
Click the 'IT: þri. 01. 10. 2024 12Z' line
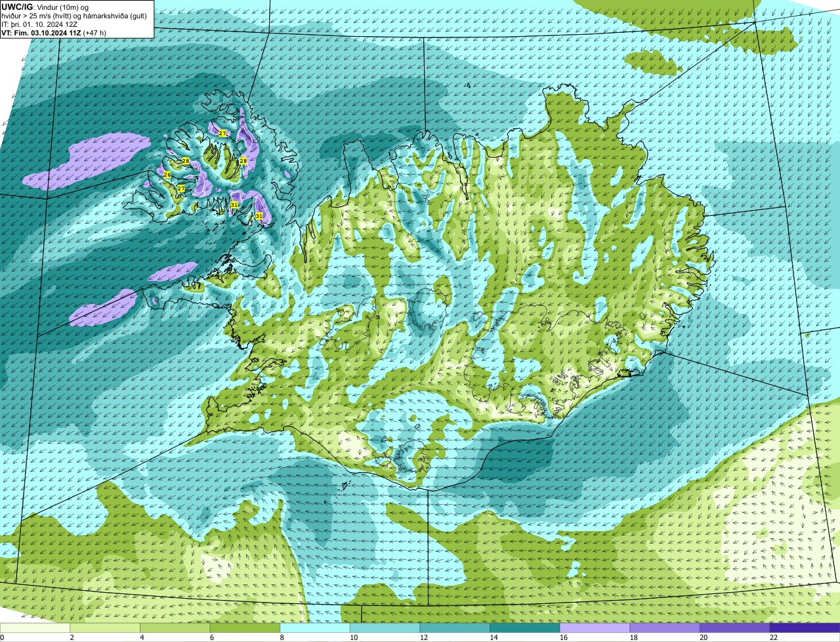tap(40, 24)
